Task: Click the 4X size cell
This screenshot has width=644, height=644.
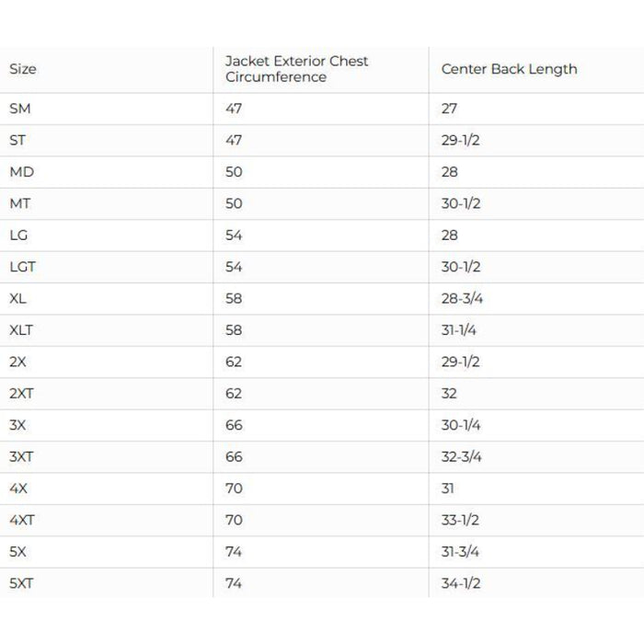Action: 18,489
